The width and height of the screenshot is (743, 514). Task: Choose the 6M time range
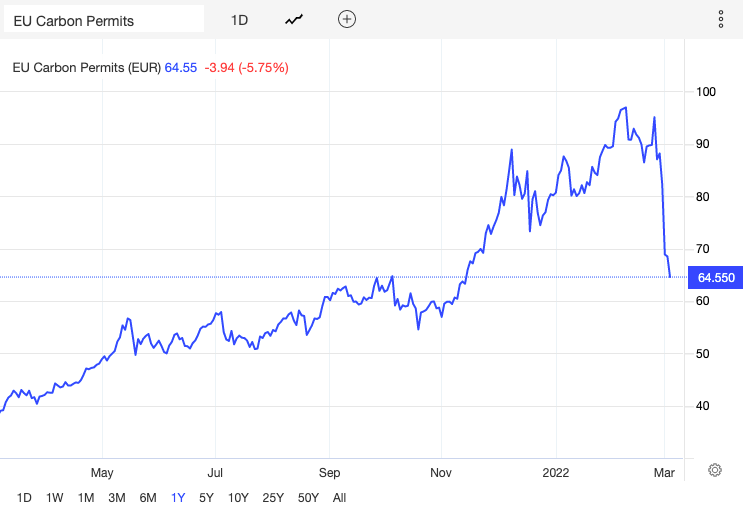coord(148,498)
